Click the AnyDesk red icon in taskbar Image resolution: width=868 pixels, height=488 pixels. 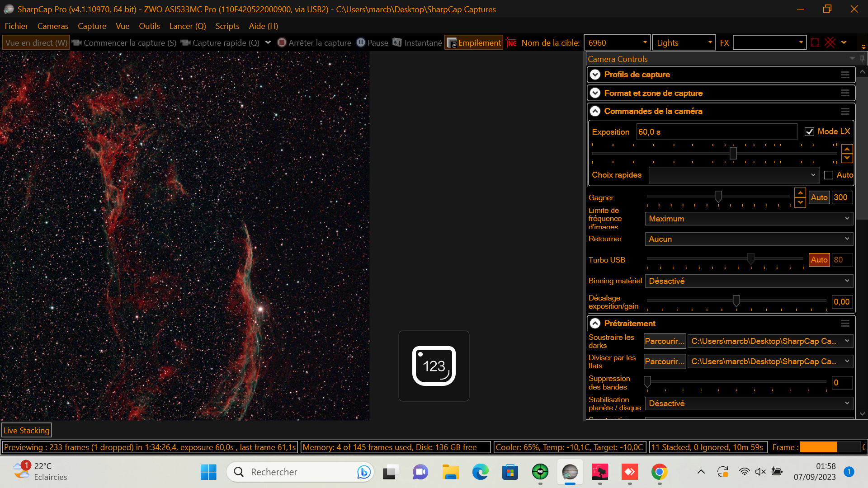pyautogui.click(x=629, y=472)
